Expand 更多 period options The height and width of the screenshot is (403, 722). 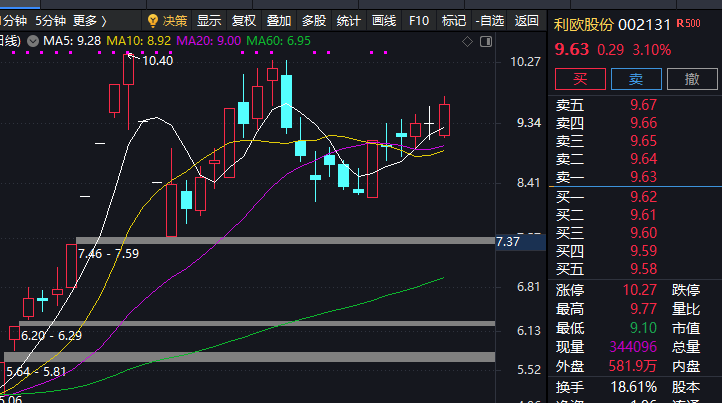click(x=90, y=21)
